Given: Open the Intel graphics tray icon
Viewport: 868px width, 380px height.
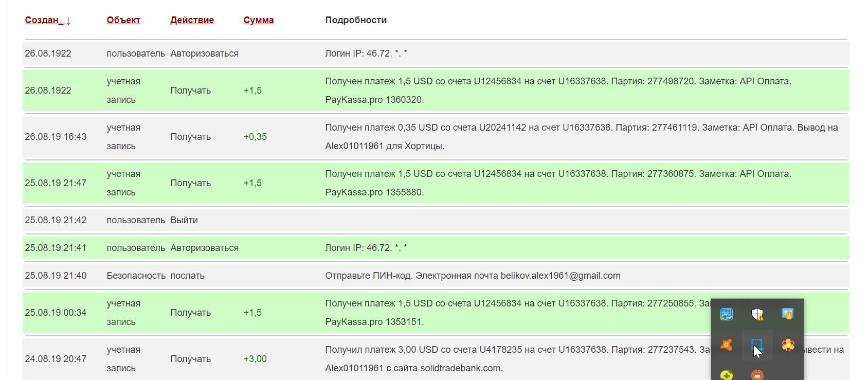Looking at the screenshot, I should (726, 314).
